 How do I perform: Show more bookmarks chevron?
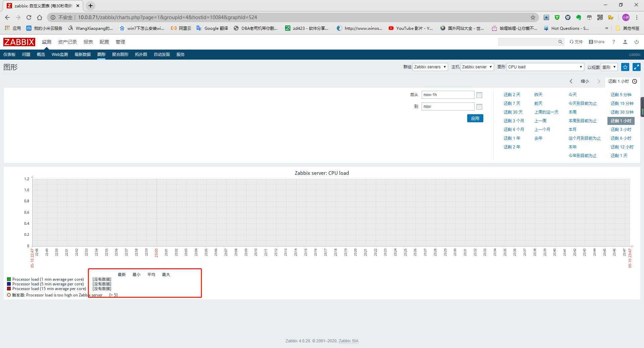click(x=606, y=28)
